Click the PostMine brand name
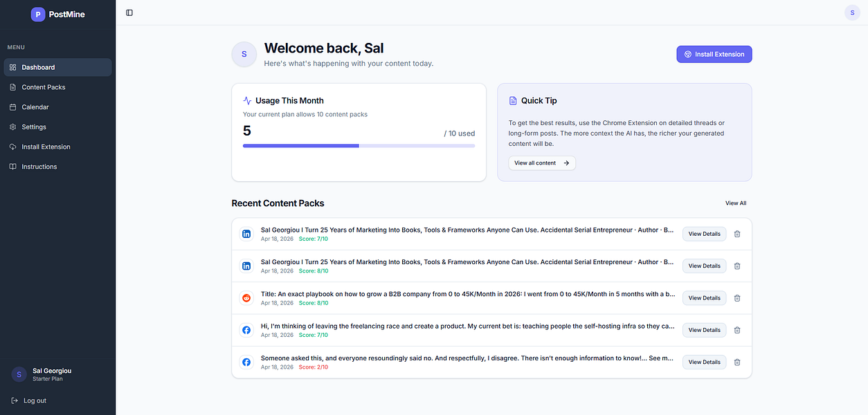This screenshot has width=868, height=415. click(x=67, y=14)
